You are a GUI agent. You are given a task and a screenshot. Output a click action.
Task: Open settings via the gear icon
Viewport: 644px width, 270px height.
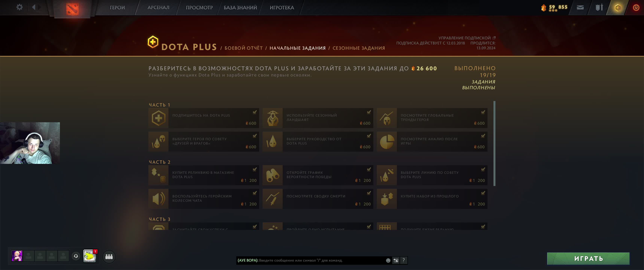click(19, 7)
